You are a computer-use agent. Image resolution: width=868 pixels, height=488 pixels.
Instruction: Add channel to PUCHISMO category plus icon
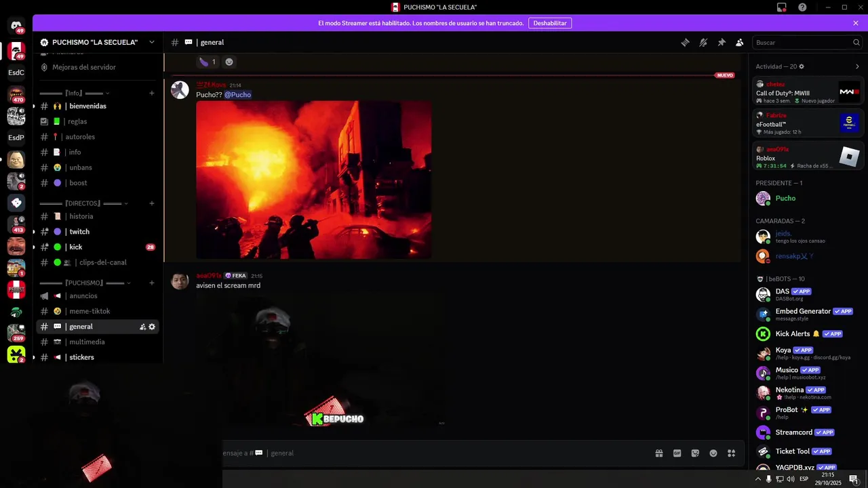(x=152, y=283)
